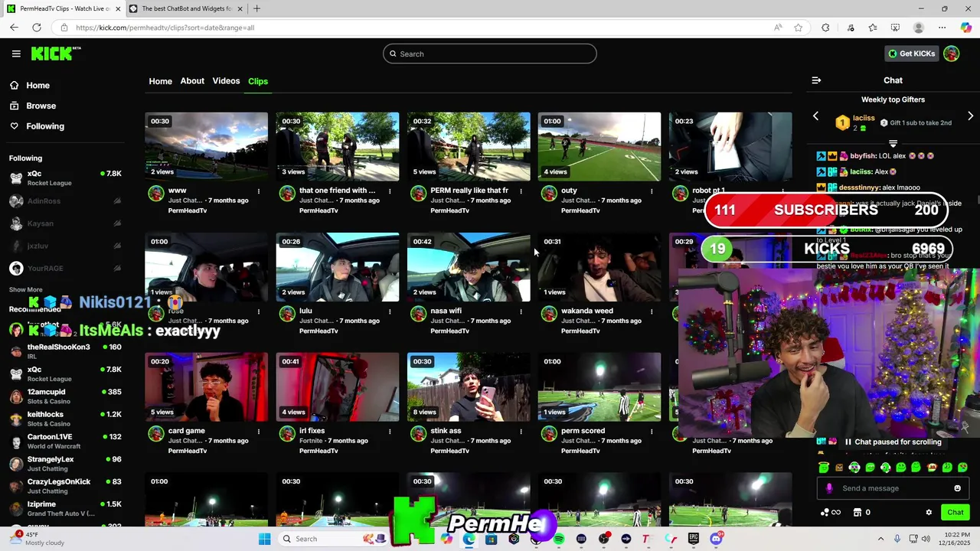Show previous weekly top gifter

[x=815, y=116]
